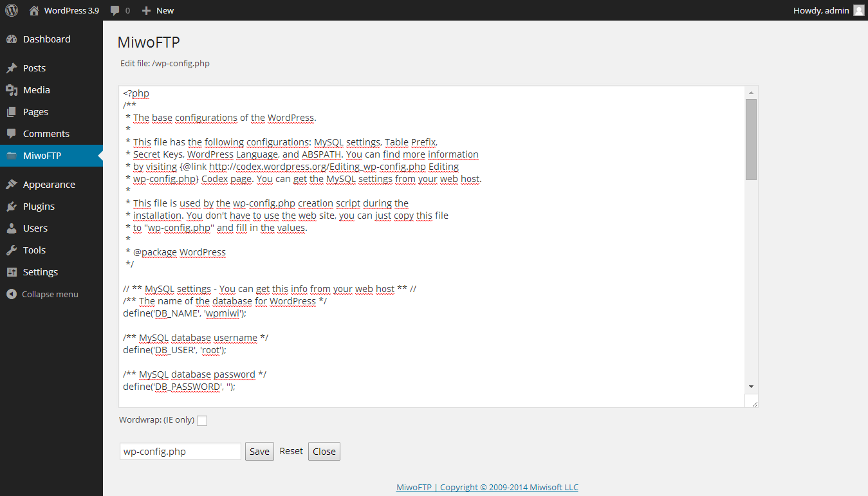Click the Media icon in sidebar
Image resolution: width=868 pixels, height=496 pixels.
[x=12, y=90]
